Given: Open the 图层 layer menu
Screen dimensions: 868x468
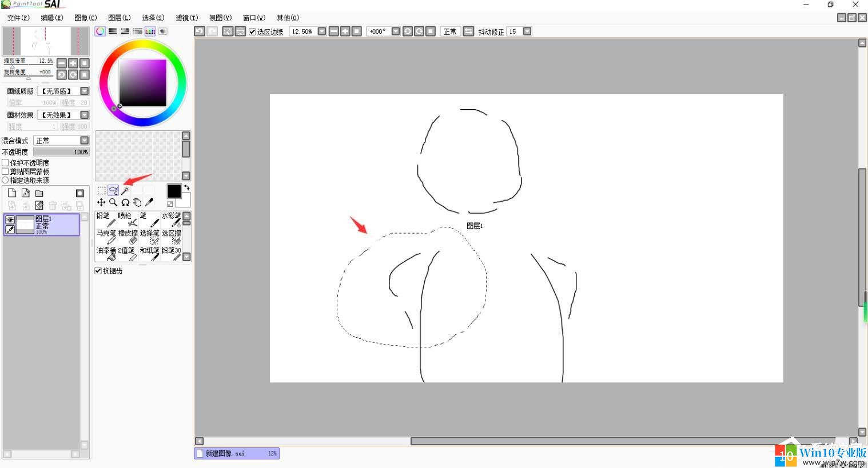Looking at the screenshot, I should [119, 18].
